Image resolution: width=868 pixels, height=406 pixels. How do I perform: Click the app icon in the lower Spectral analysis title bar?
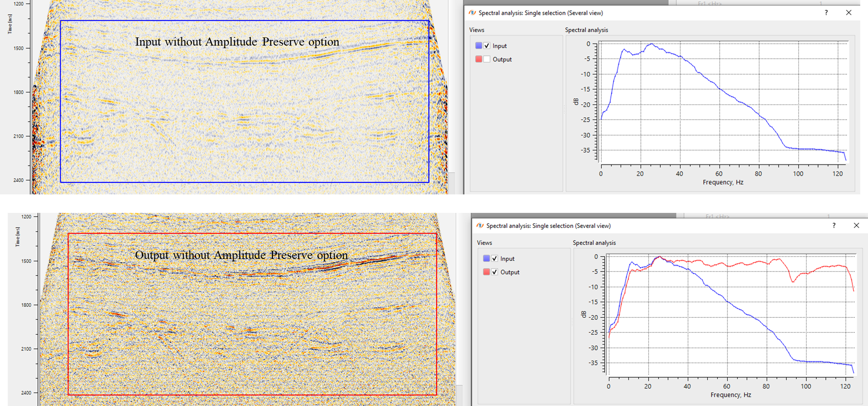(480, 226)
